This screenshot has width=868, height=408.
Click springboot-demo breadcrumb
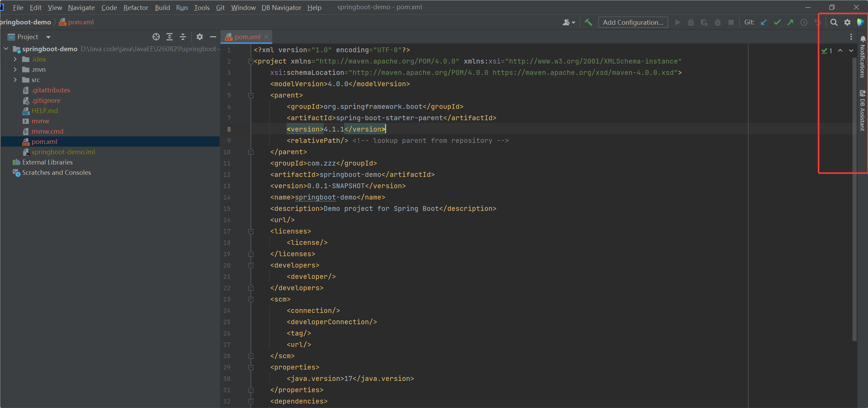pos(25,22)
